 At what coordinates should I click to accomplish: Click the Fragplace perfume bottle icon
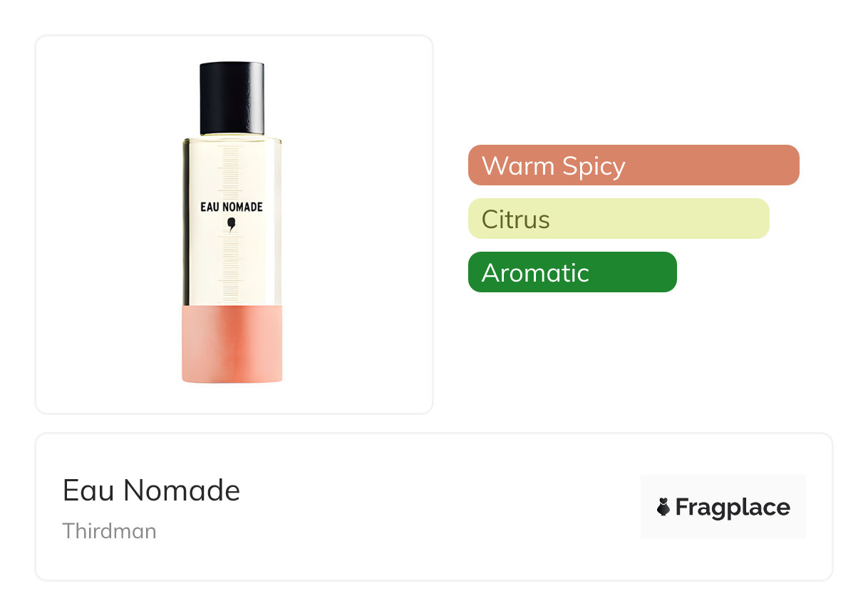click(x=663, y=508)
